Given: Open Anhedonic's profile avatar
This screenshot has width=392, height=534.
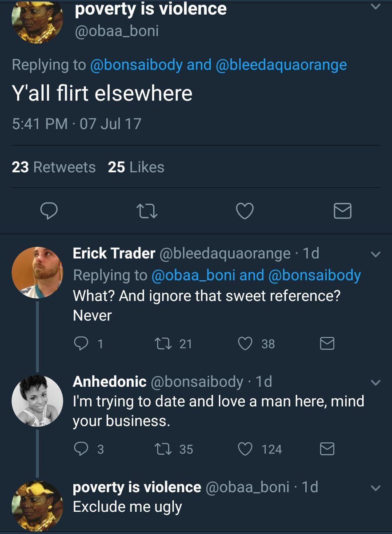Looking at the screenshot, I should coord(37,400).
